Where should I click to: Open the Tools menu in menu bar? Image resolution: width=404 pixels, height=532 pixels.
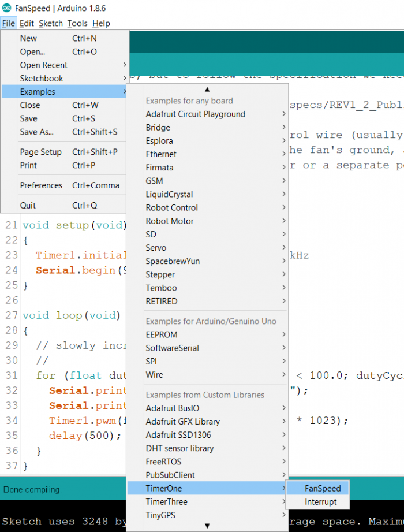point(77,24)
